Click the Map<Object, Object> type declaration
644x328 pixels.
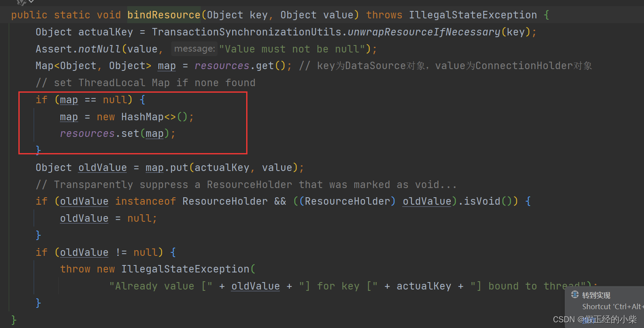(94, 66)
